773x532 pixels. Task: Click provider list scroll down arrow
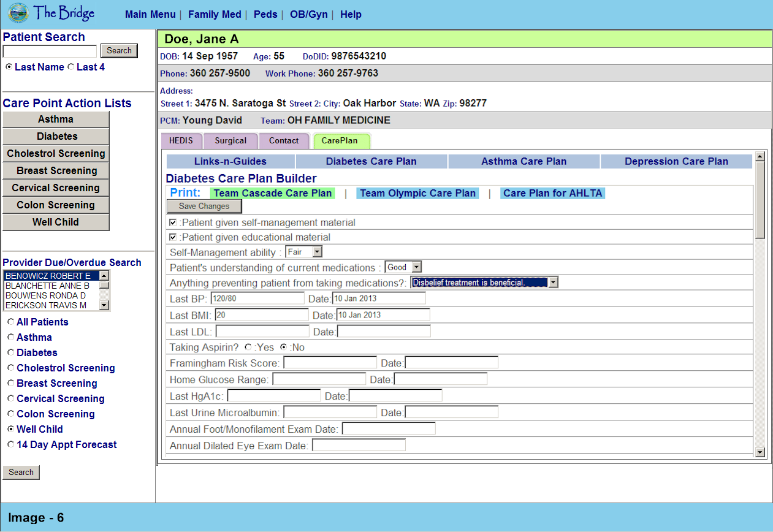(x=104, y=305)
